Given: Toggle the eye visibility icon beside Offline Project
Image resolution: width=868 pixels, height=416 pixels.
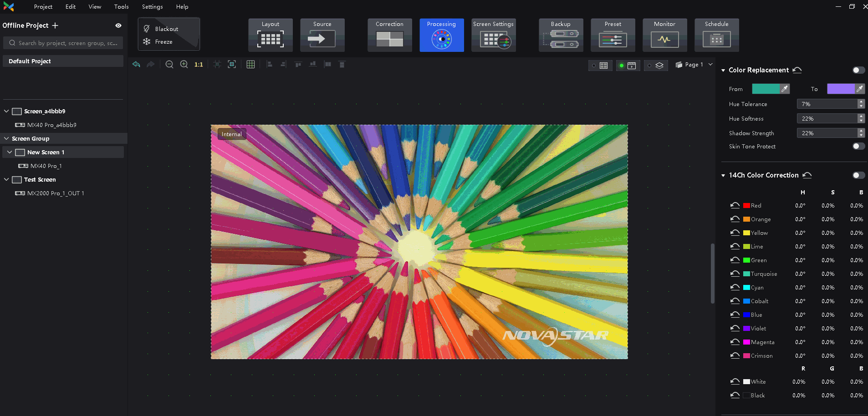Looking at the screenshot, I should pos(118,25).
